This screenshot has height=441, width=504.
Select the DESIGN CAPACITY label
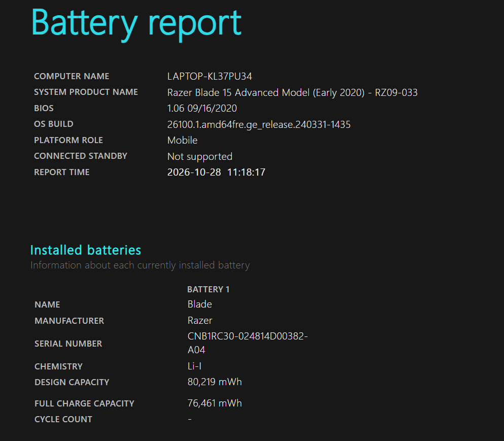(x=72, y=382)
